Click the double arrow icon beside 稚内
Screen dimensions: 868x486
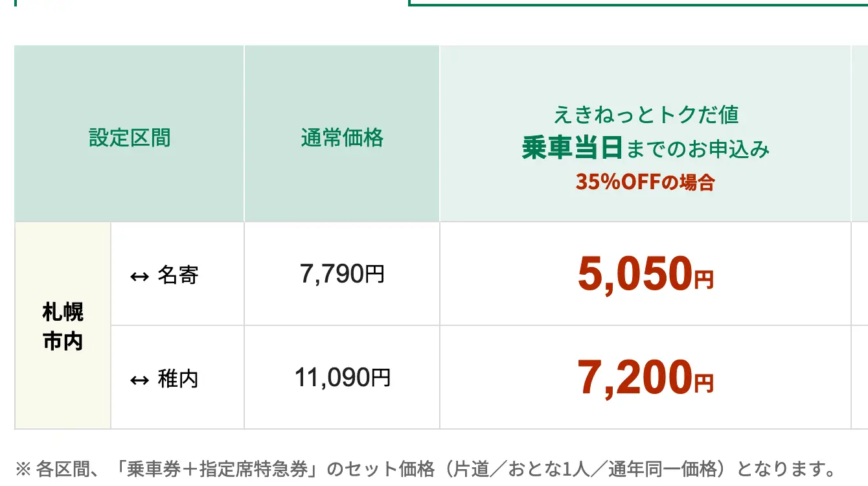click(140, 380)
